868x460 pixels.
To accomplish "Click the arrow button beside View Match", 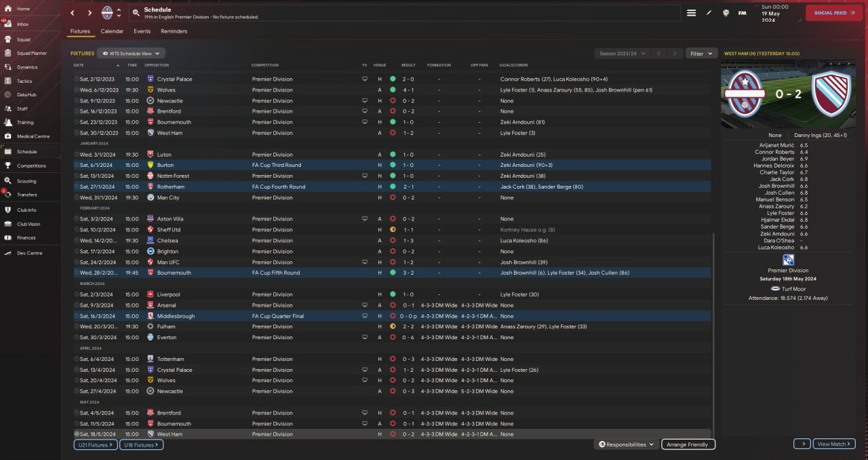I will (802, 444).
